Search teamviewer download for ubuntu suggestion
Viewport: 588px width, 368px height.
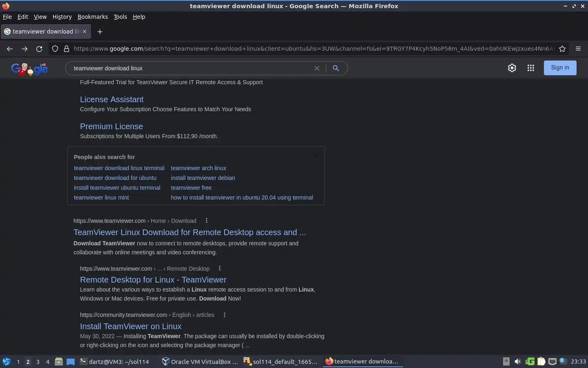tap(115, 178)
